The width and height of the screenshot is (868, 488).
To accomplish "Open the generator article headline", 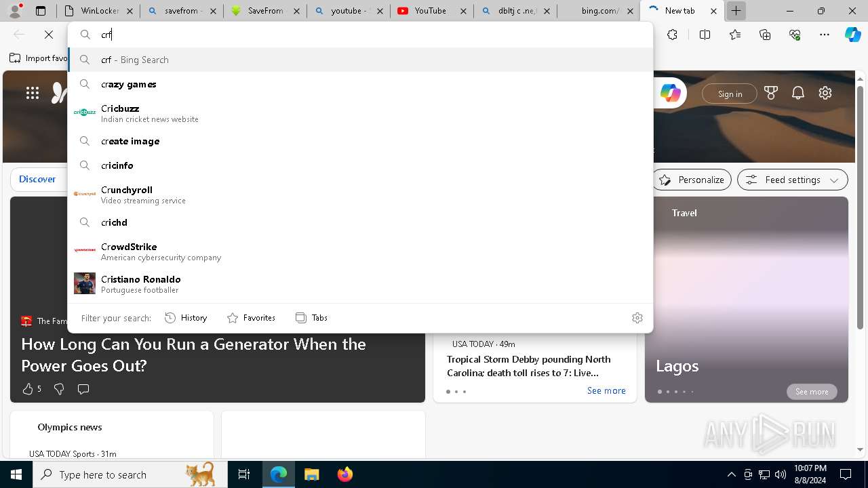I will (193, 355).
